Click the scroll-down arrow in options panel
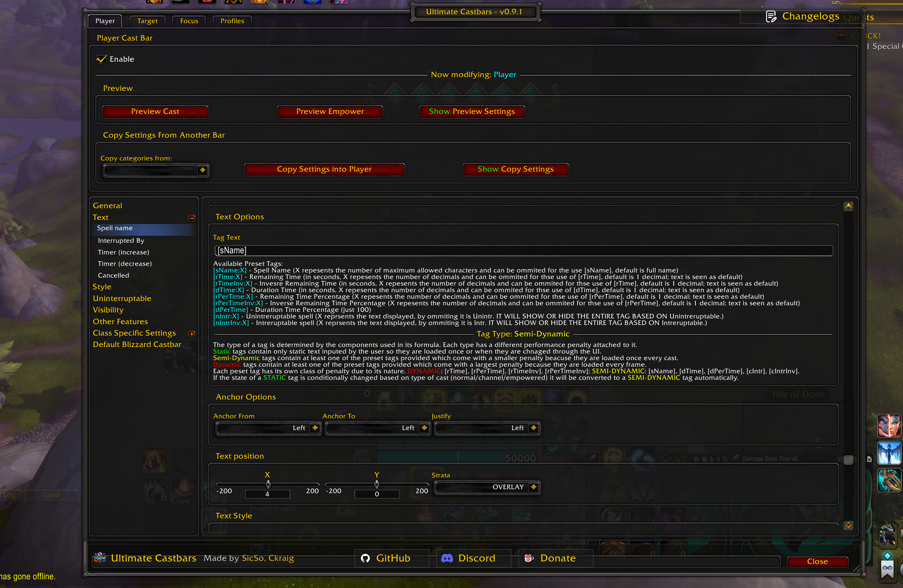 848,525
